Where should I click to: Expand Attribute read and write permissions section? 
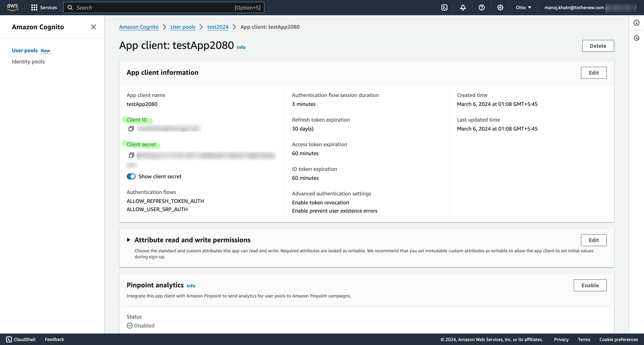tap(129, 240)
